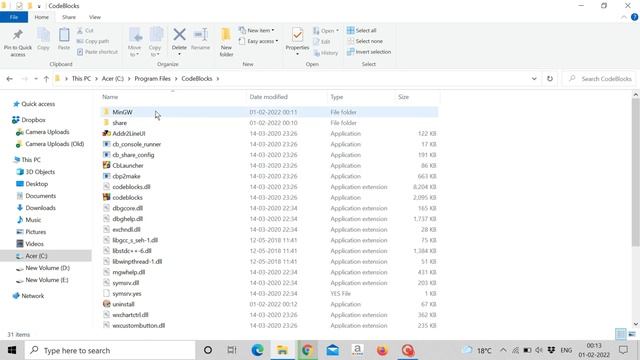Open the File tab
This screenshot has width=640, height=360.
pos(14,17)
